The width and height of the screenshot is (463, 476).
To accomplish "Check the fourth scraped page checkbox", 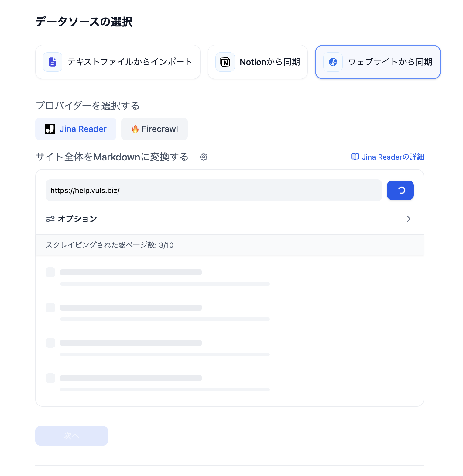I will click(50, 378).
